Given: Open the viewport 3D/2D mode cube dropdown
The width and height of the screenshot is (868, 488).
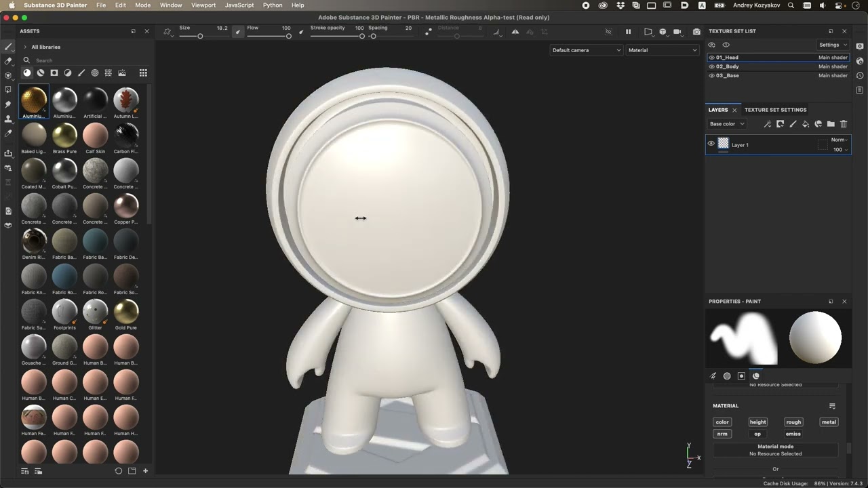Looking at the screenshot, I should point(663,32).
